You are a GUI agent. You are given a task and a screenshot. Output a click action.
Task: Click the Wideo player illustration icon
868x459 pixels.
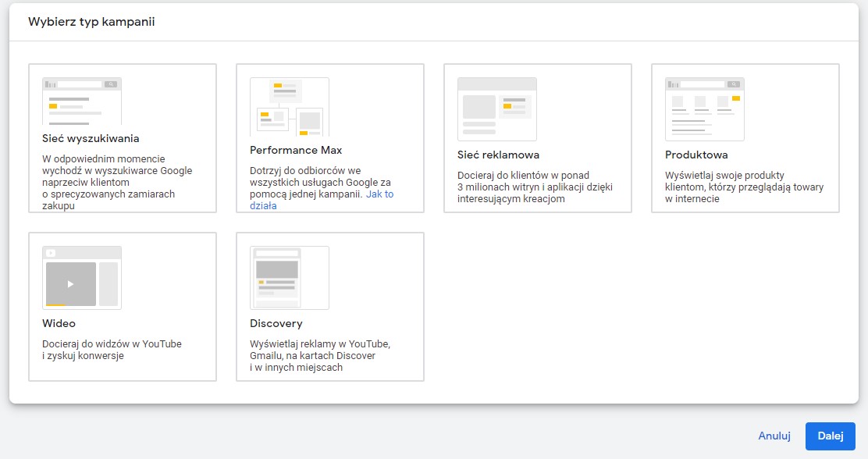(x=82, y=278)
